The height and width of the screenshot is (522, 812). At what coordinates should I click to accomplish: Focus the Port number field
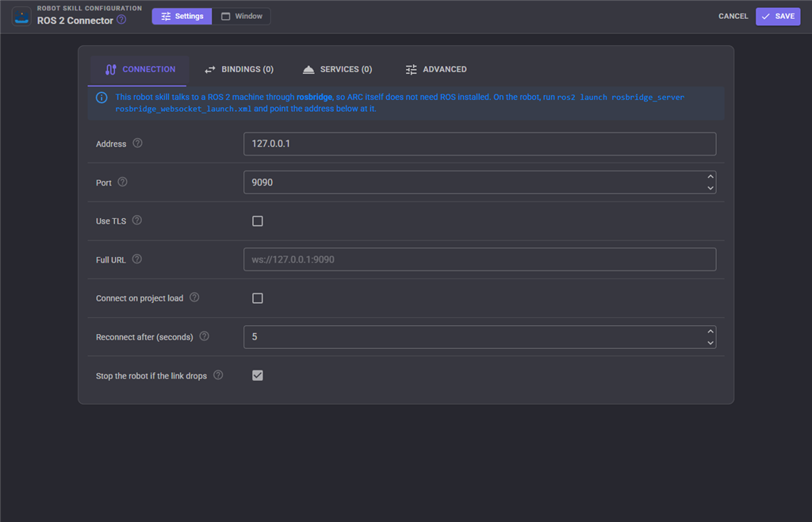(x=480, y=182)
